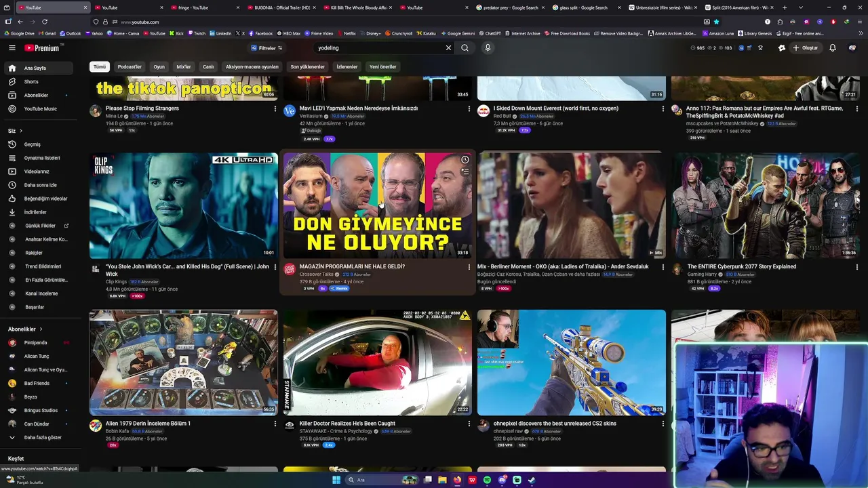Open Berliner Moment mix thumbnail
The image size is (868, 488).
click(x=572, y=205)
